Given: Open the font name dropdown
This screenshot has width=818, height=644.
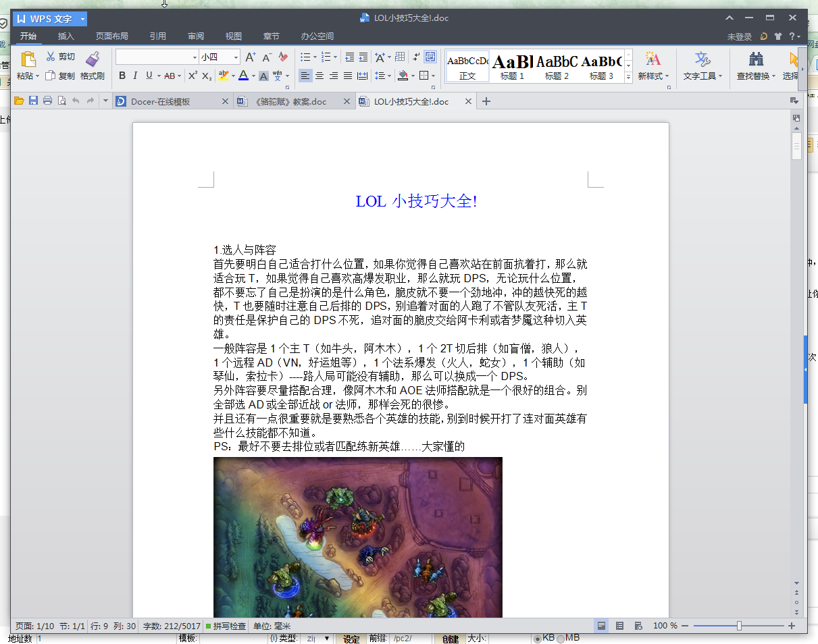Looking at the screenshot, I should point(195,57).
